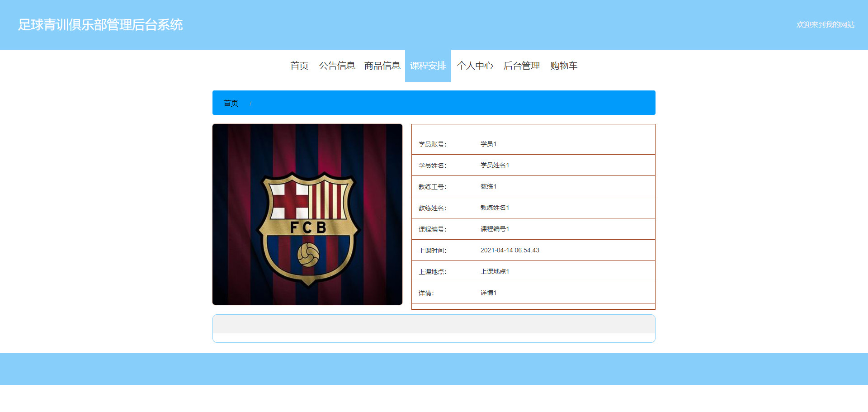This screenshot has height=412, width=868.
Task: Select the value 上课地点1
Action: click(495, 271)
